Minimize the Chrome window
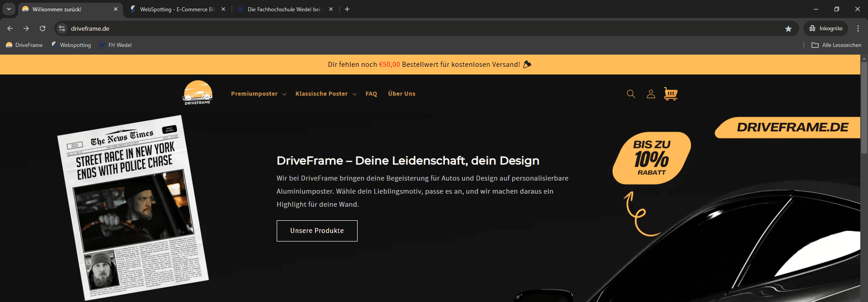Viewport: 868px width, 302px height. click(x=816, y=9)
